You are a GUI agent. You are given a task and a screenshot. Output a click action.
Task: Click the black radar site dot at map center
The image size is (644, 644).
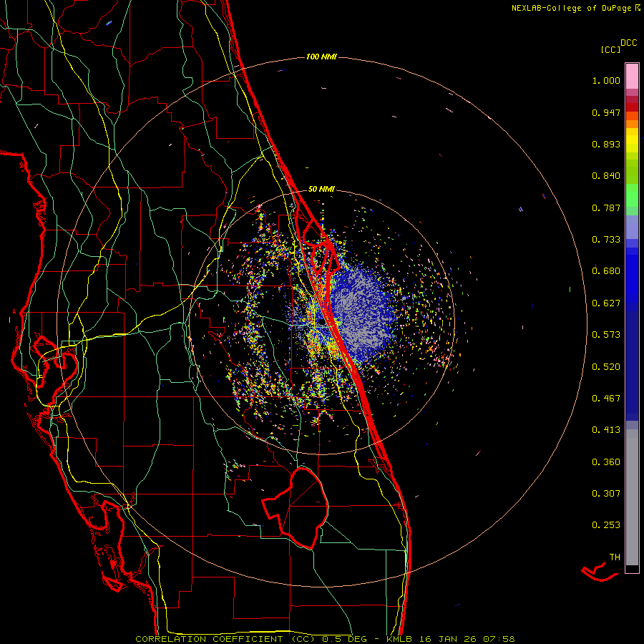[321, 323]
